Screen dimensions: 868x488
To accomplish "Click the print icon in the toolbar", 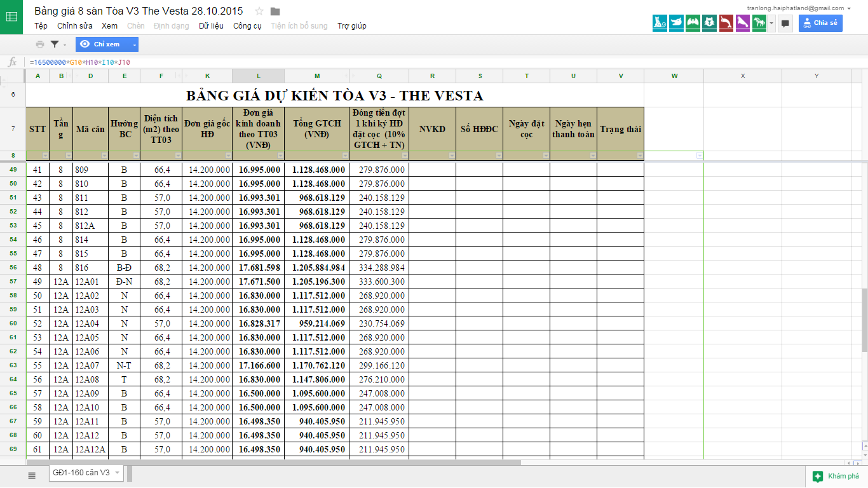I will coord(40,44).
